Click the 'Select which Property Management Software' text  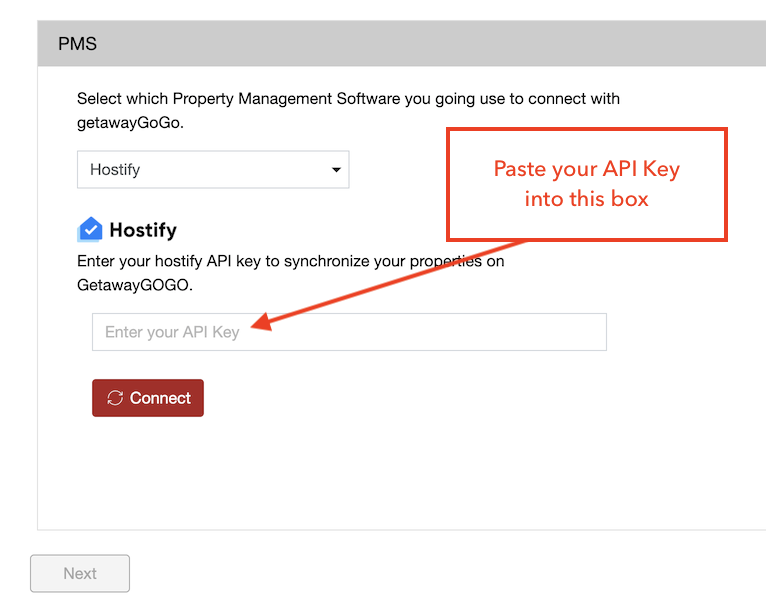(348, 110)
